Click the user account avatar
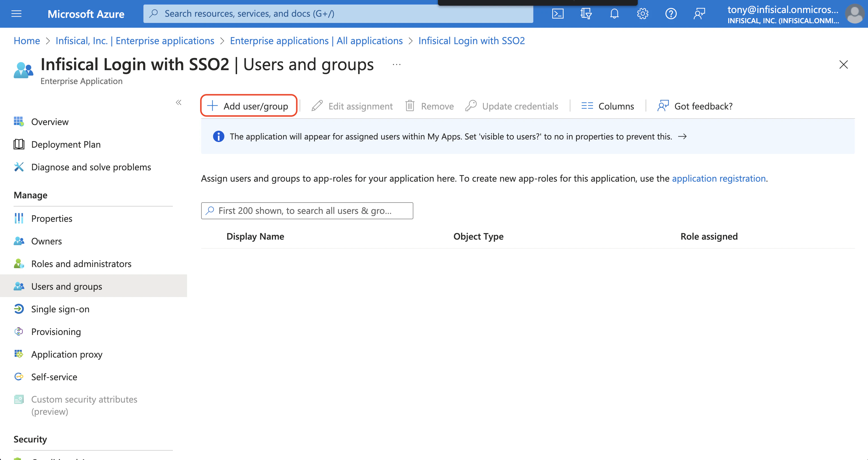The image size is (868, 460). tap(854, 14)
